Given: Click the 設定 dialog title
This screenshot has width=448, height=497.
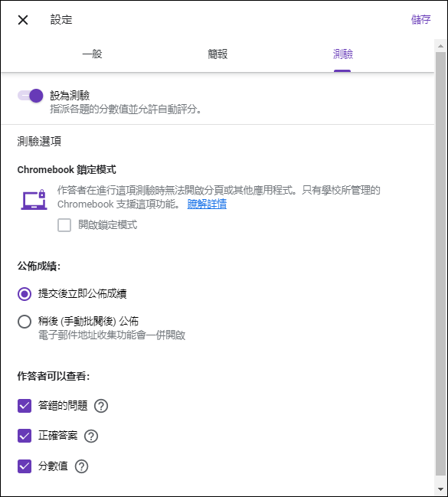Looking at the screenshot, I should coord(61,20).
